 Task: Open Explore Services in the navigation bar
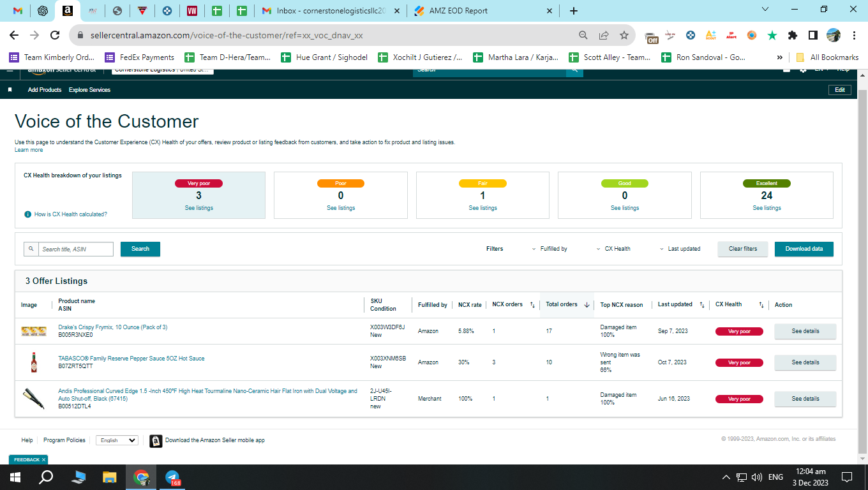coord(89,90)
